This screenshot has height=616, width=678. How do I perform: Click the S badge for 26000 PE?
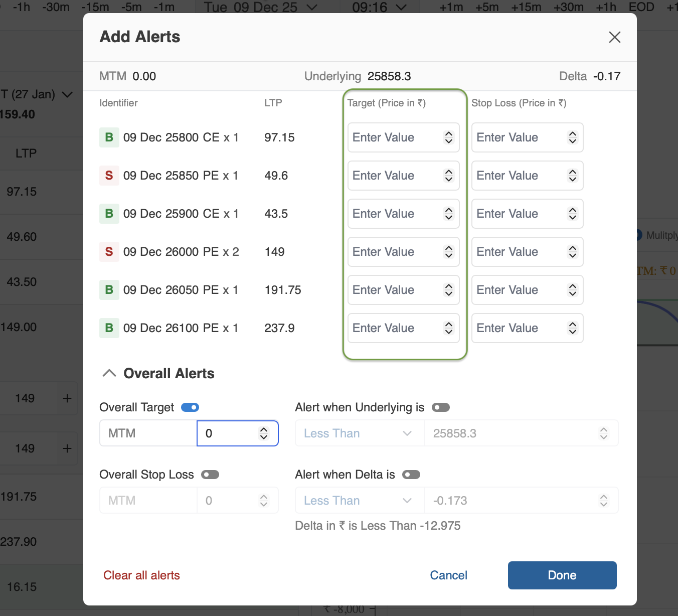coord(109,252)
